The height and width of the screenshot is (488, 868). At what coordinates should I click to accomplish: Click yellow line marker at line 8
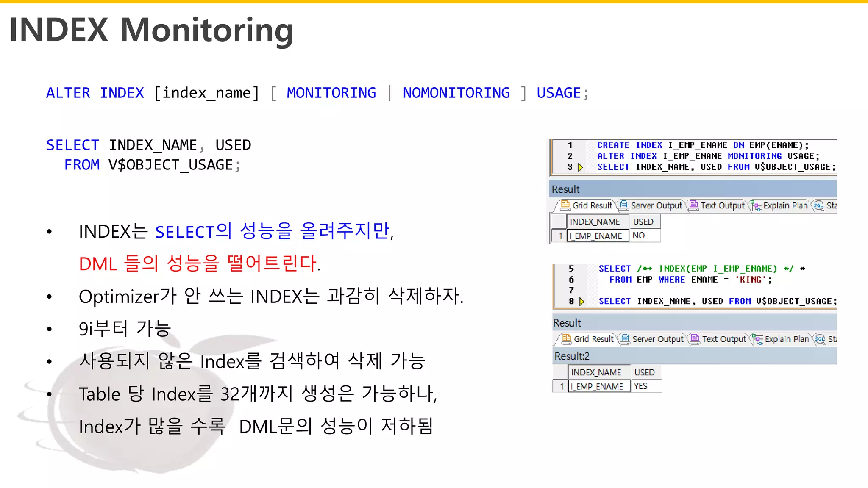click(x=582, y=302)
